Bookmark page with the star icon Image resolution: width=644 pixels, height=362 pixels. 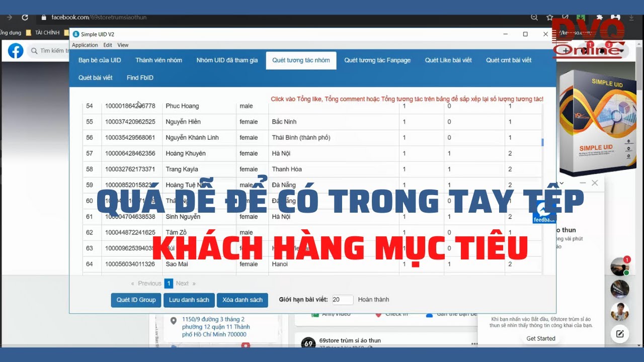pos(550,17)
